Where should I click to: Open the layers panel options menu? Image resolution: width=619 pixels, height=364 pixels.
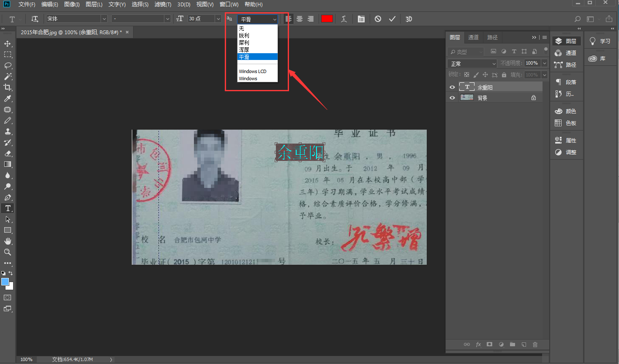coord(545,38)
